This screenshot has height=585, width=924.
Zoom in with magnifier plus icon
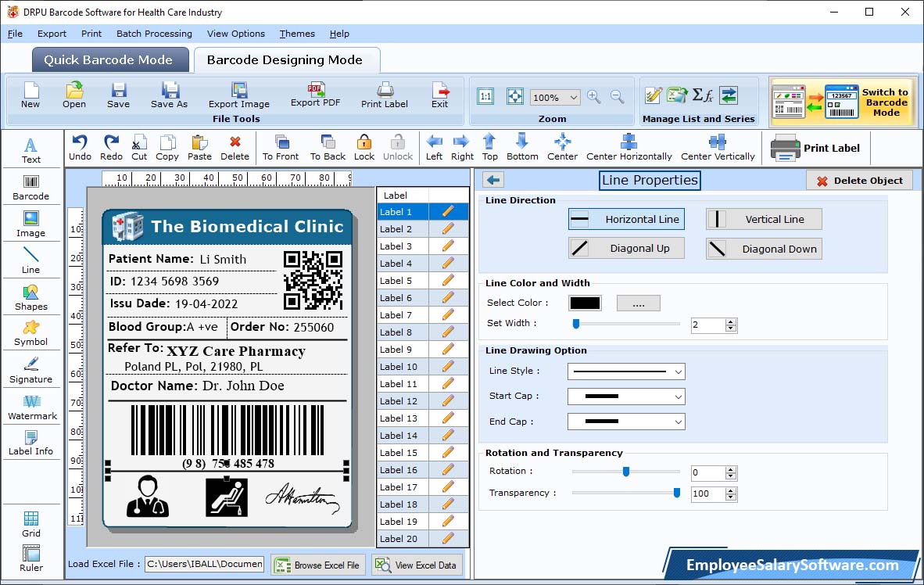[x=594, y=97]
